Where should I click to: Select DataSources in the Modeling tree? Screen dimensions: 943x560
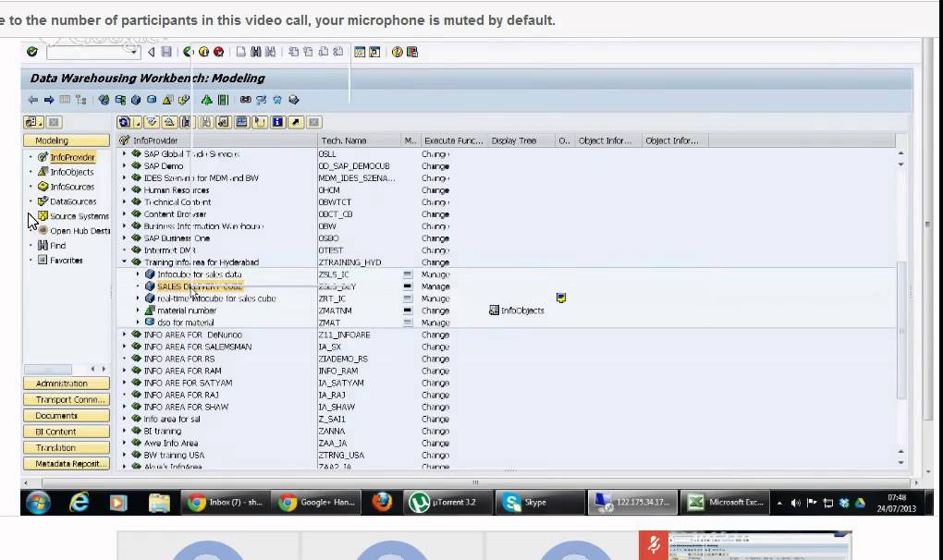coord(73,201)
